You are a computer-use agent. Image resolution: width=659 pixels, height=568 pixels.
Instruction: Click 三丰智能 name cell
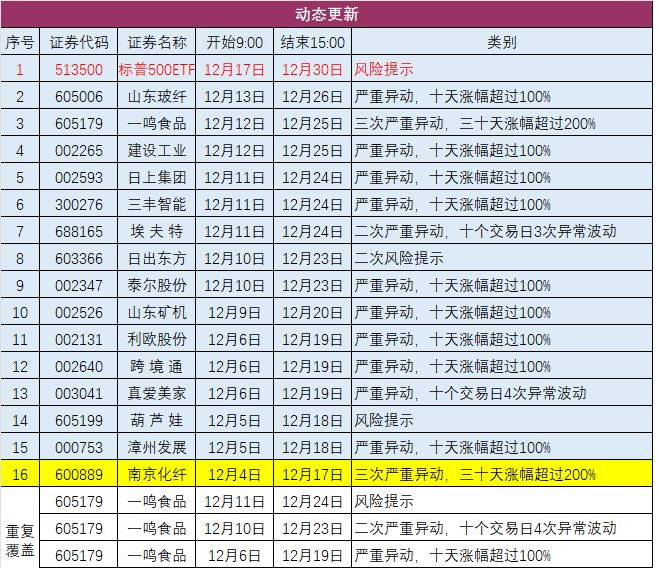[157, 204]
